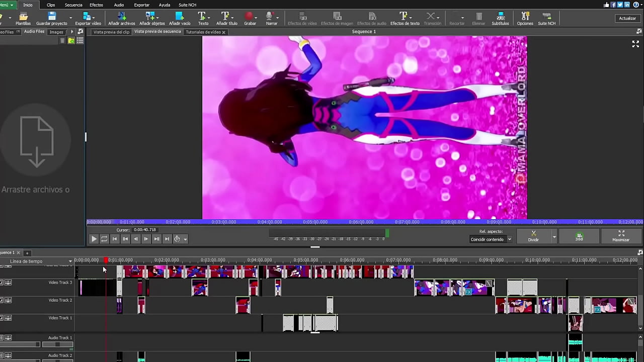Open the Clips ribbon tab
This screenshot has width=644, height=362.
51,5
